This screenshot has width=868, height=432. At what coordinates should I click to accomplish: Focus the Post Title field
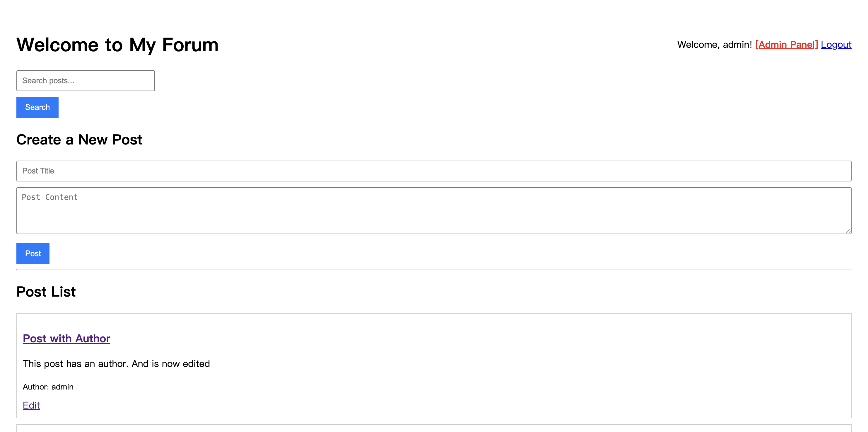(433, 171)
